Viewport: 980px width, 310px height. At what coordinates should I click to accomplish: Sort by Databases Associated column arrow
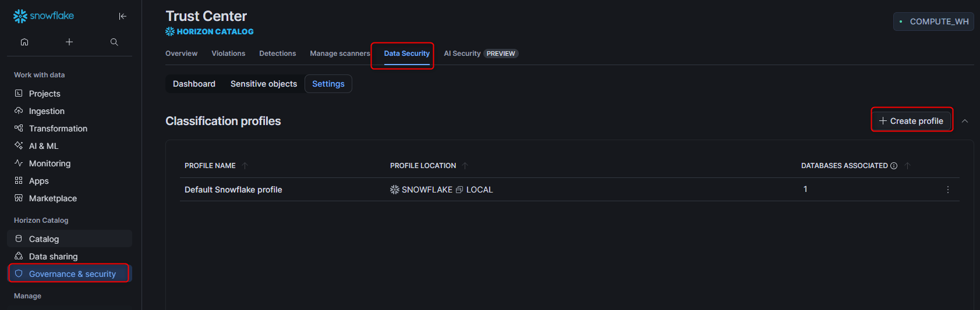pos(907,166)
